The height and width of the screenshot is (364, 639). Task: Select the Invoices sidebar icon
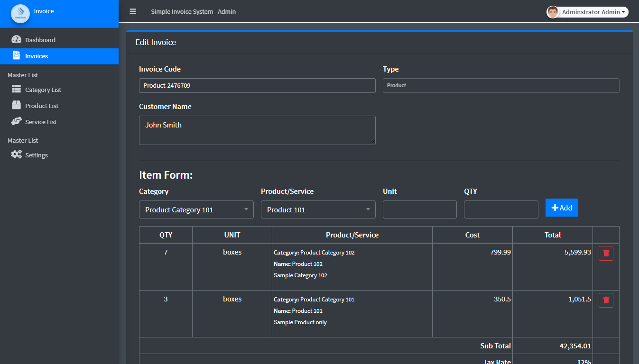click(x=16, y=56)
